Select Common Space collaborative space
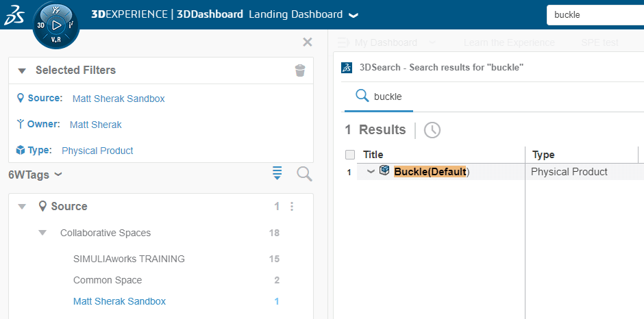644x319 pixels. tap(108, 281)
